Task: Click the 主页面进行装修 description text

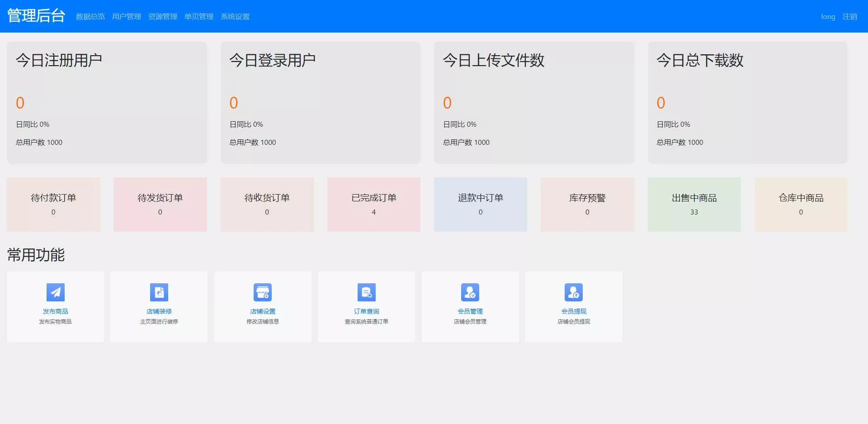Action: (159, 322)
